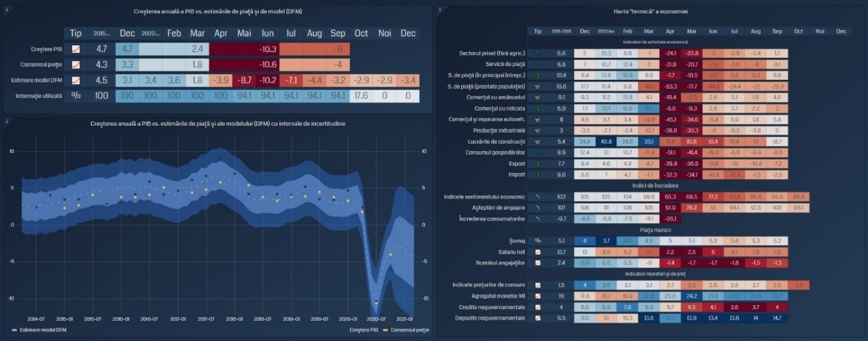Open info icon of the uncertainty line chart
Screen dimensions: 868x341
coord(7,121)
